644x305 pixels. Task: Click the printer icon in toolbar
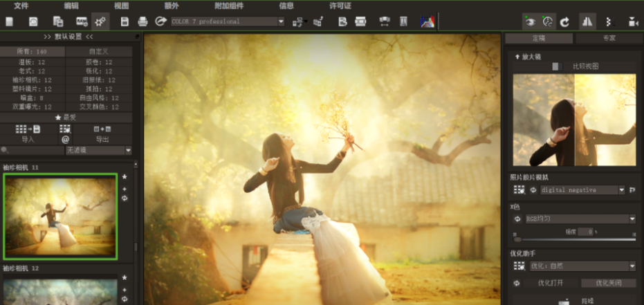point(142,21)
